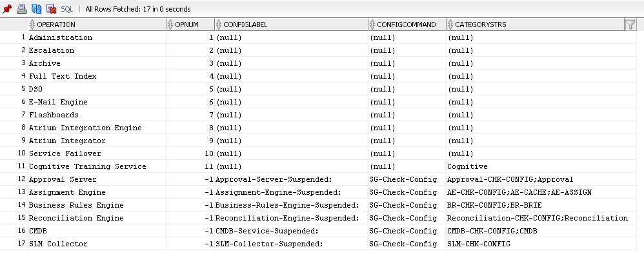Sort by the CATEGORYSTRS column header
This screenshot has width=644, height=256.
click(x=535, y=25)
